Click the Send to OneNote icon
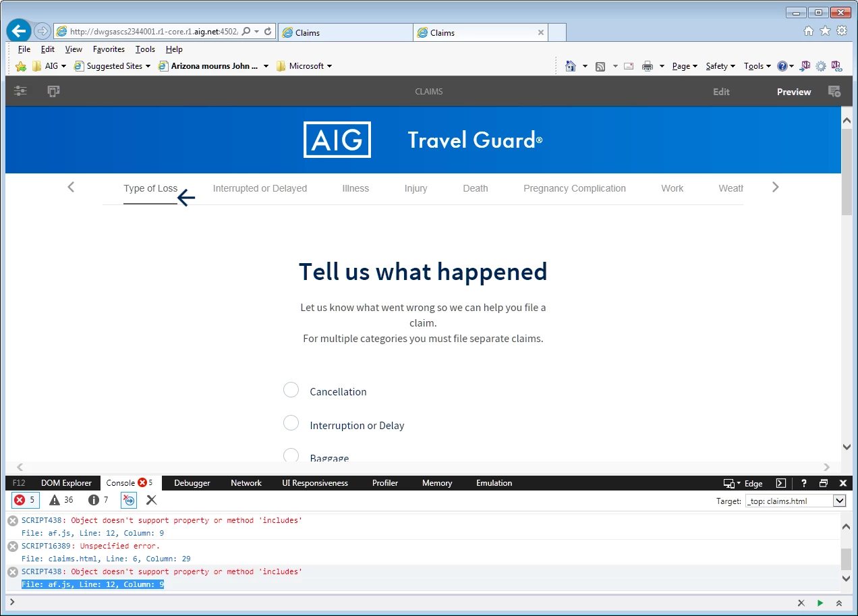858x616 pixels. coord(805,66)
